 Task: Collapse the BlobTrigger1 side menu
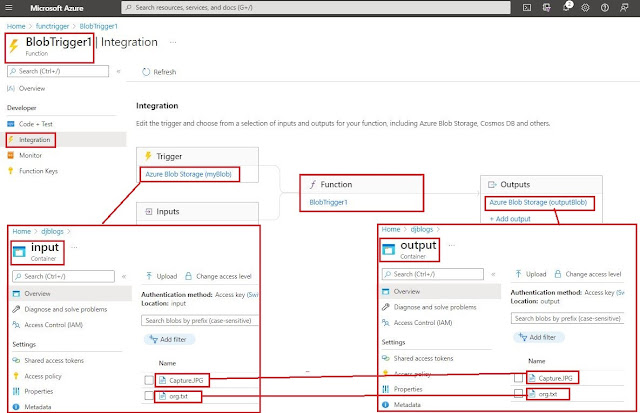click(x=118, y=71)
